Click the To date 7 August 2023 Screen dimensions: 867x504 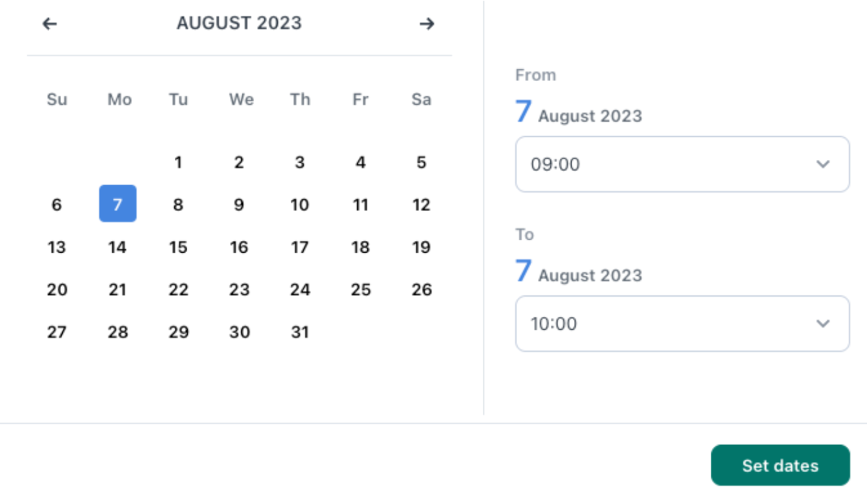click(579, 272)
